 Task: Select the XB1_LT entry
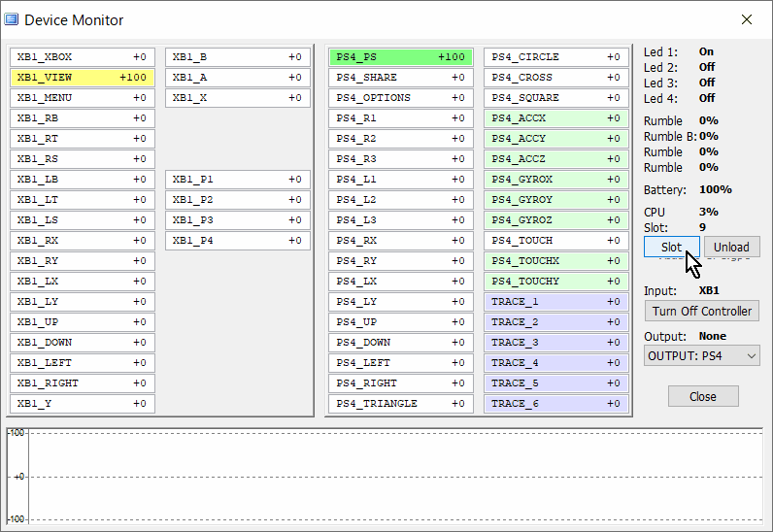tap(83, 200)
